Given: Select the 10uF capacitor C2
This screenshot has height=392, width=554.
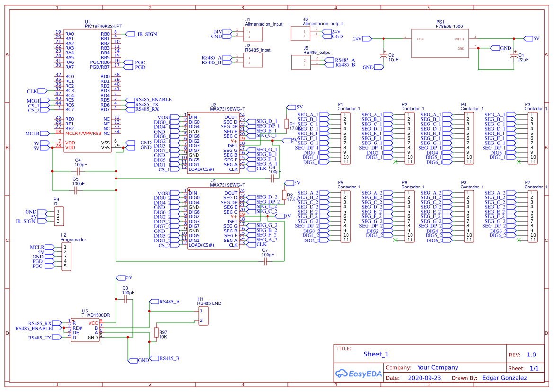Looking at the screenshot, I should click(x=384, y=54).
